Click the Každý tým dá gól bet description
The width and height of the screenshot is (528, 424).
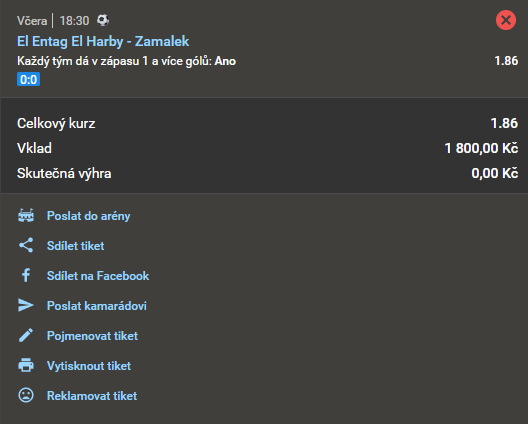point(127,61)
